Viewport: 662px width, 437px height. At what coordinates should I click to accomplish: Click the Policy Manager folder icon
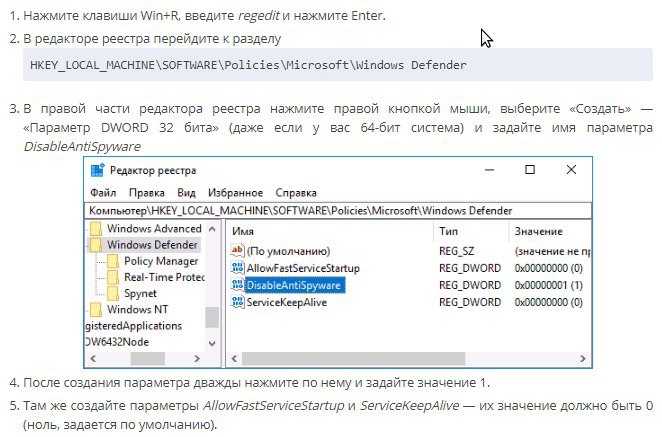113,261
